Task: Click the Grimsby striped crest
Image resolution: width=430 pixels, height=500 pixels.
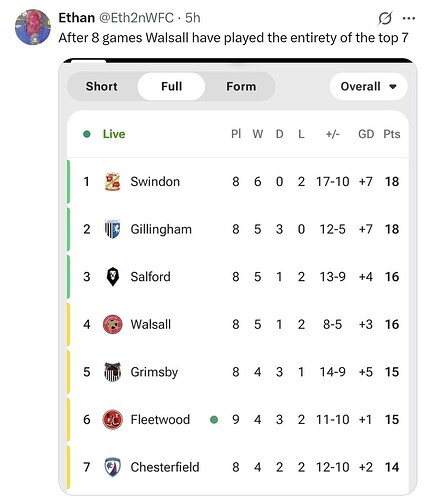Action: point(112,372)
